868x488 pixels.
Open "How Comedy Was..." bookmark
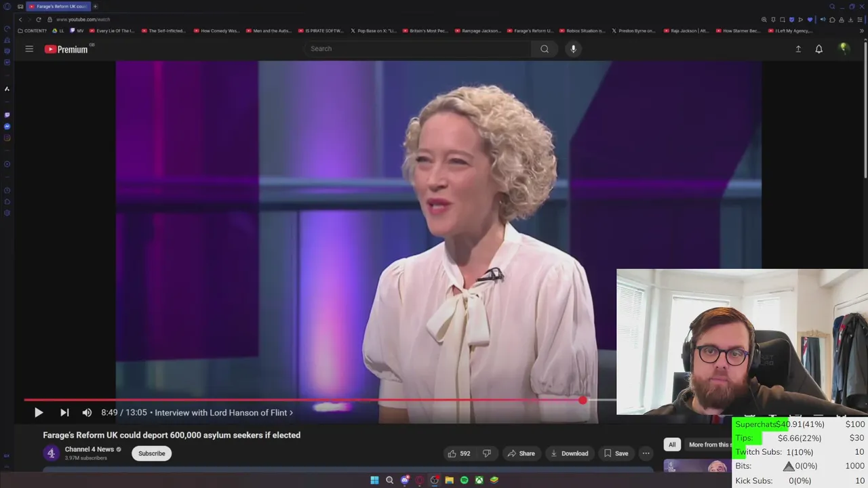[x=216, y=30]
